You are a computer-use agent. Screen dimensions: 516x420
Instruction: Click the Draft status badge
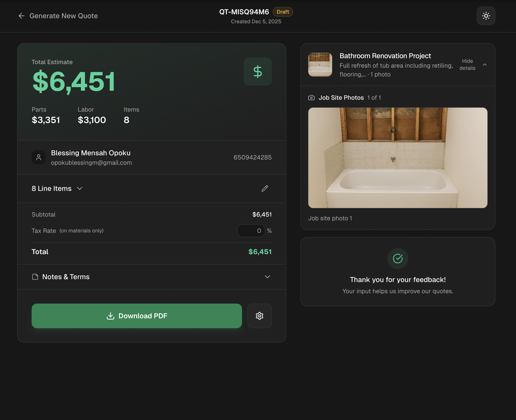283,12
